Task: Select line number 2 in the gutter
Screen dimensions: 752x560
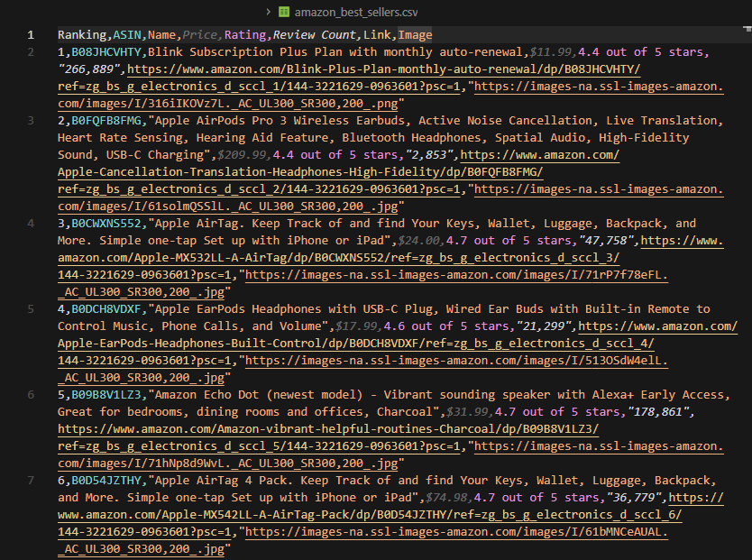Action: (x=31, y=52)
